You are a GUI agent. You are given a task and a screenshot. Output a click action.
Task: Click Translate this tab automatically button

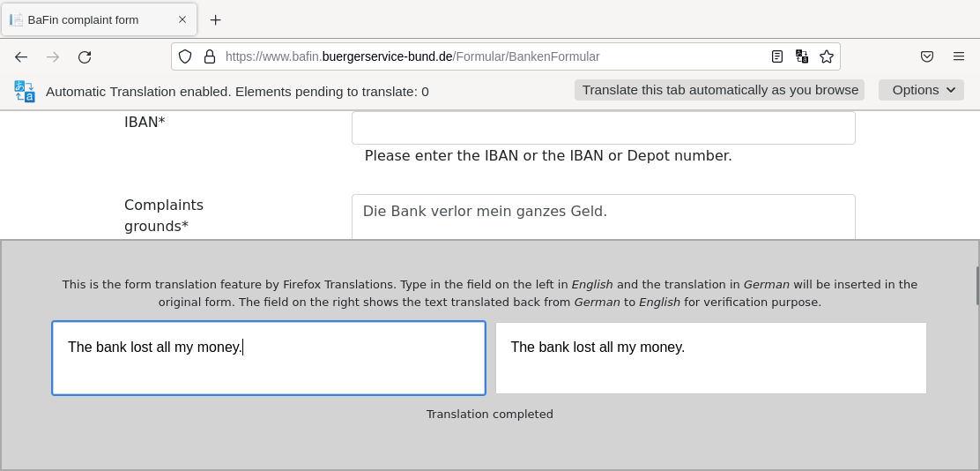(719, 90)
